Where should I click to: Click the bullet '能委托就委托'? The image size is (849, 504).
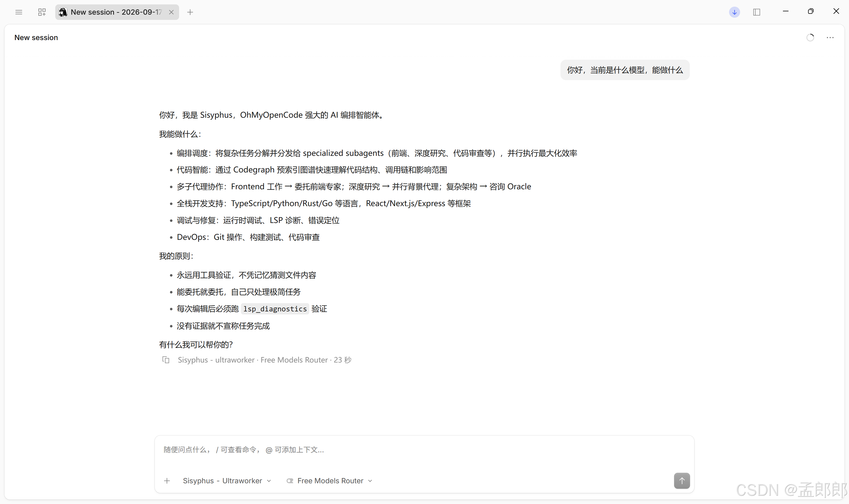239,292
